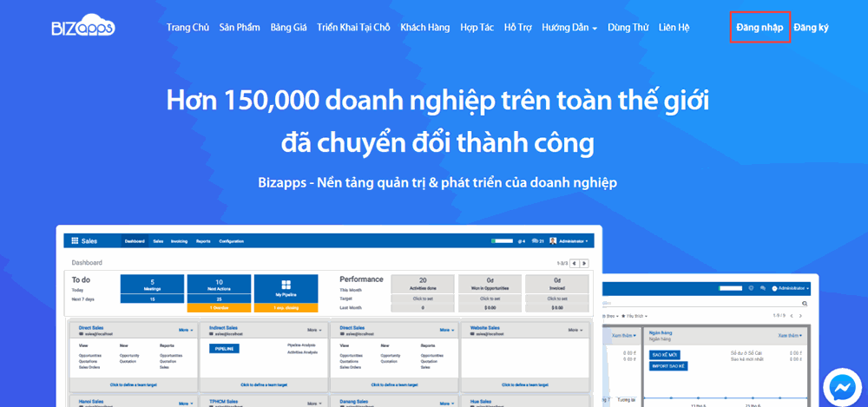Go to next page in Dashboard pager
Screen dimensions: 868x407
tap(585, 263)
